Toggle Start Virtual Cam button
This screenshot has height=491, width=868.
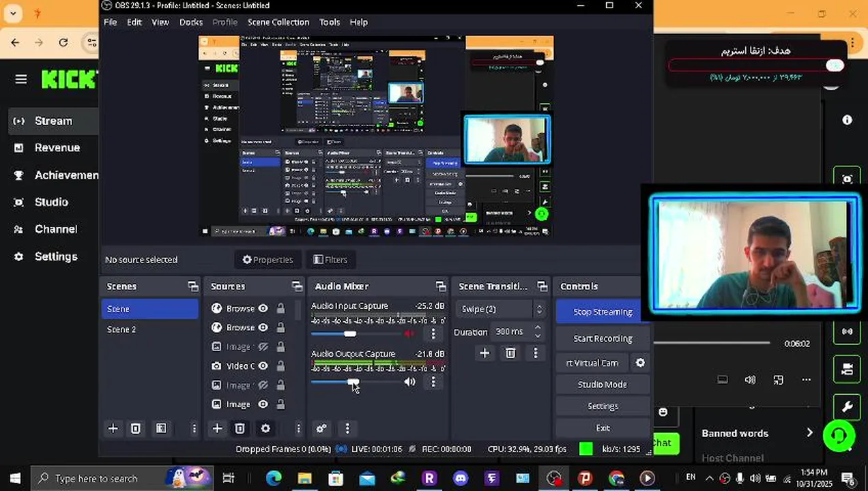click(592, 363)
